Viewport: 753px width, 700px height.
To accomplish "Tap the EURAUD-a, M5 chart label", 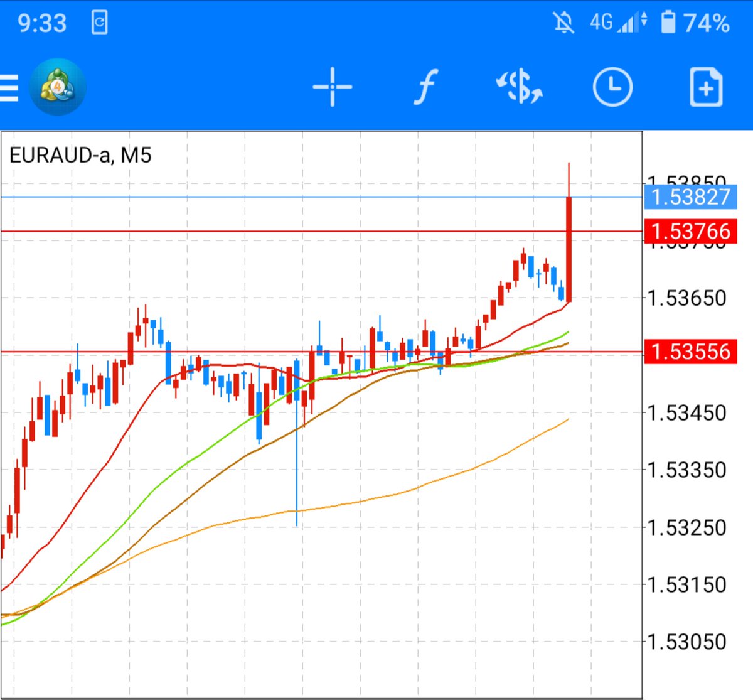I will [x=80, y=154].
